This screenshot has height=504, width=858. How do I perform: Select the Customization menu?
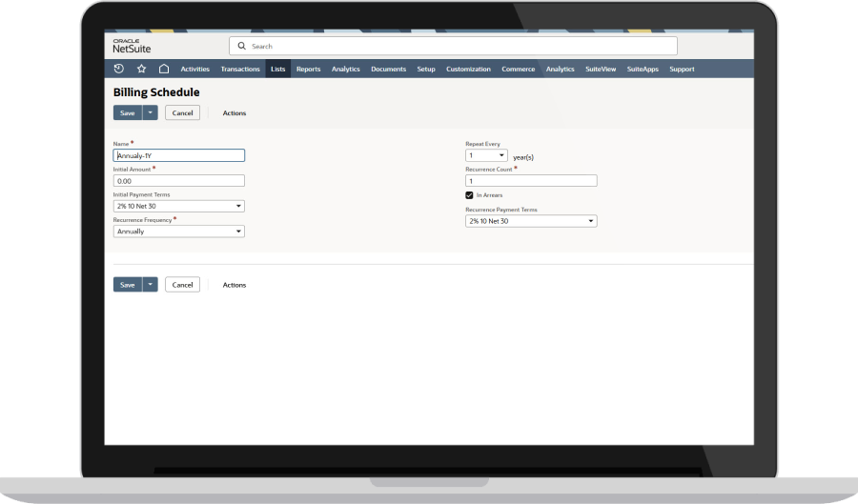(468, 69)
